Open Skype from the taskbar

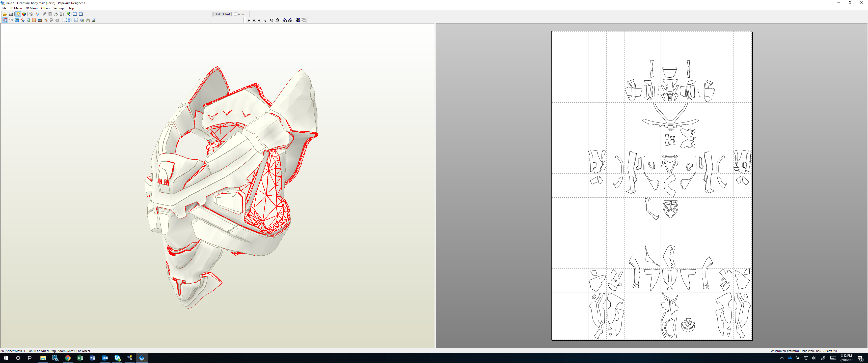click(x=117, y=358)
